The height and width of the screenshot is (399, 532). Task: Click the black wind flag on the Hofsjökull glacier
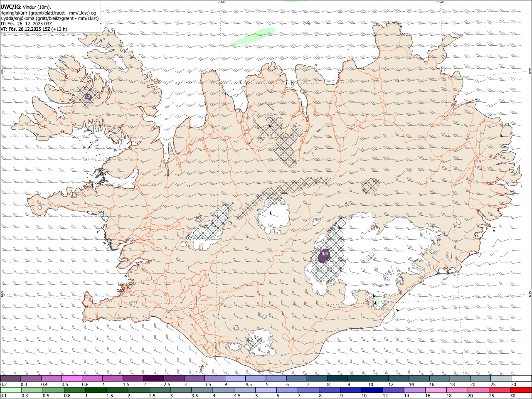271,213
